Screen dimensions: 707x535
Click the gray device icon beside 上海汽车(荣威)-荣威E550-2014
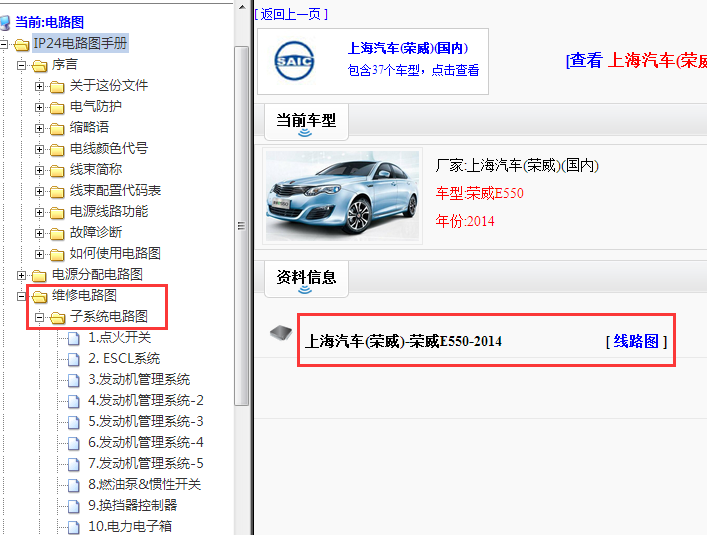(x=281, y=333)
